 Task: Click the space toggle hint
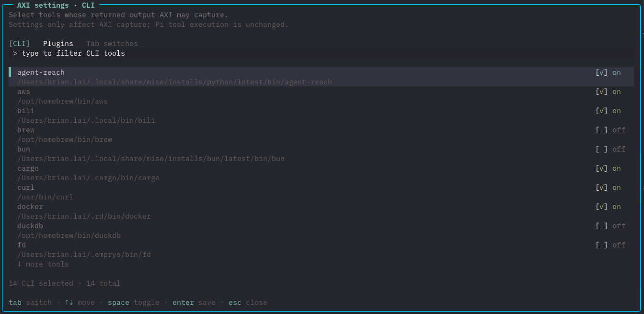pyautogui.click(x=134, y=302)
